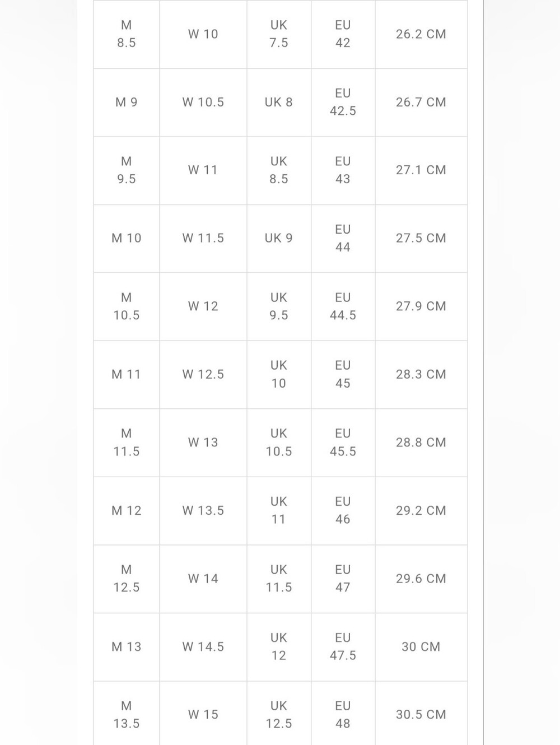Select the EU 45.5 cell
Viewport: 560px width, 745px height.
click(x=343, y=443)
